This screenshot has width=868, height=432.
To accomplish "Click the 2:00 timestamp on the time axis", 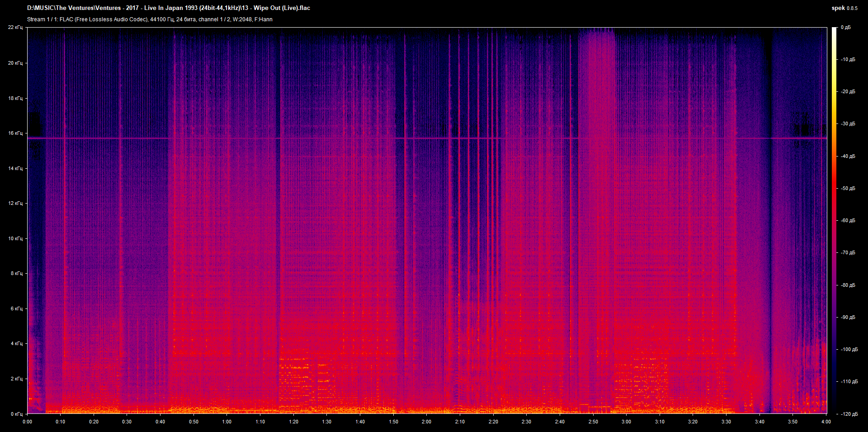I will pyautogui.click(x=426, y=421).
